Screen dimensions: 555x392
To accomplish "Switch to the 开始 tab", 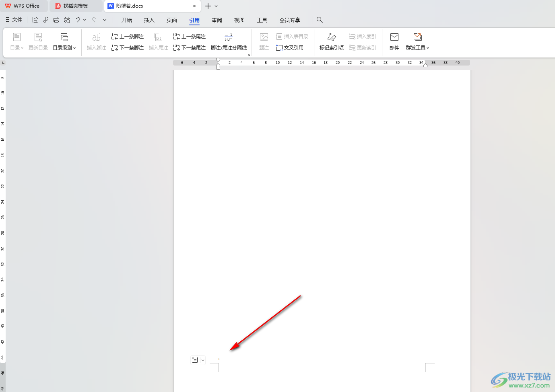I will coord(127,20).
